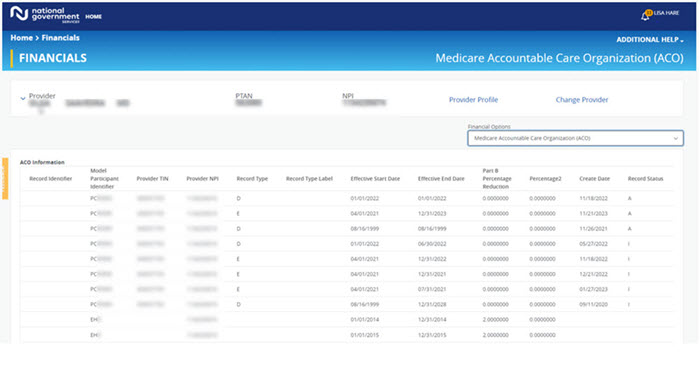The image size is (700, 376).
Task: Click the end date 12/31/2015
Action: [x=432, y=335]
